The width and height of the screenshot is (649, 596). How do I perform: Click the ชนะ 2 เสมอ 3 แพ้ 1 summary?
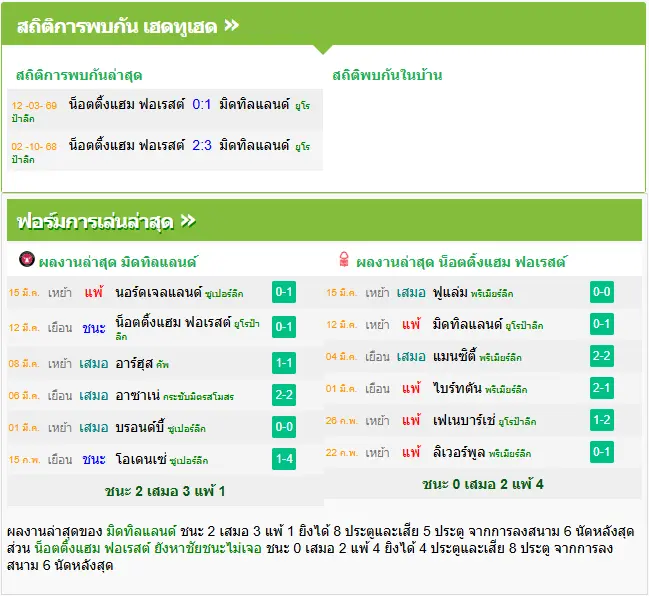pos(165,491)
